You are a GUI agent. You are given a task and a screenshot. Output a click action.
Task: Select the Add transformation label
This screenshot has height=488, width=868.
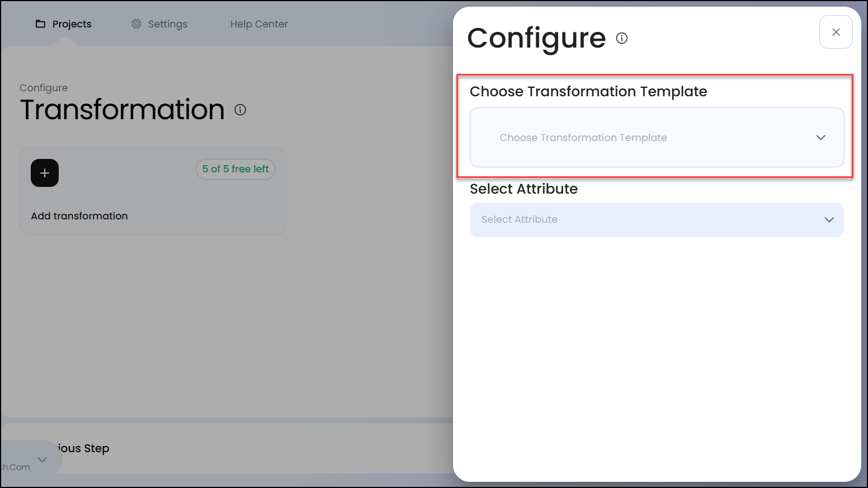79,216
